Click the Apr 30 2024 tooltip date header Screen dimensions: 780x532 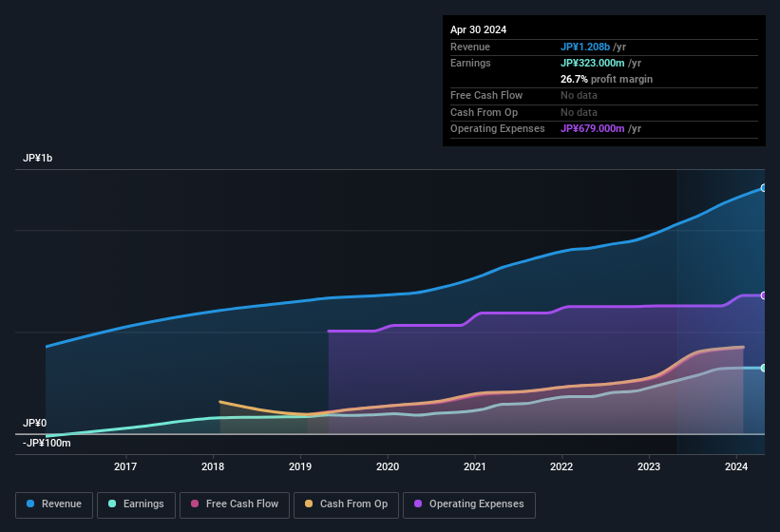[478, 29]
